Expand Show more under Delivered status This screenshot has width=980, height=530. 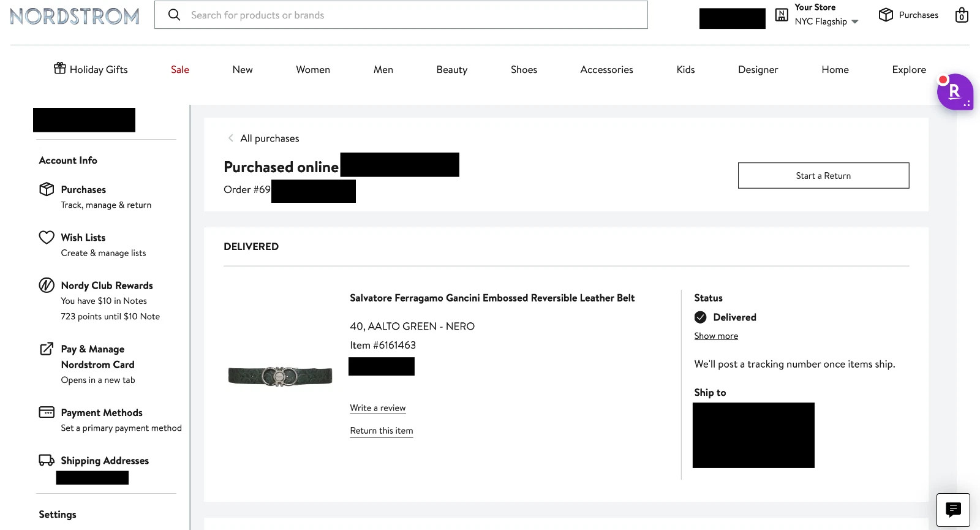tap(716, 336)
